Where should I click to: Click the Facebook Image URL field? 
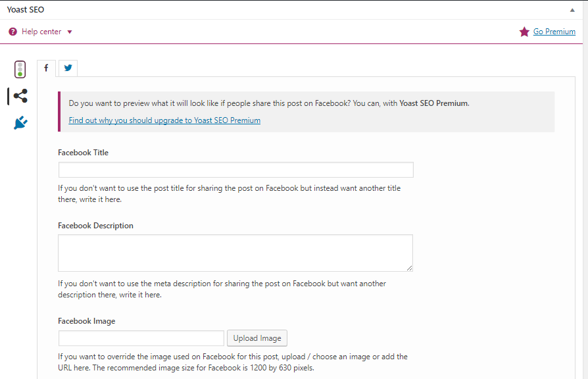(141, 338)
